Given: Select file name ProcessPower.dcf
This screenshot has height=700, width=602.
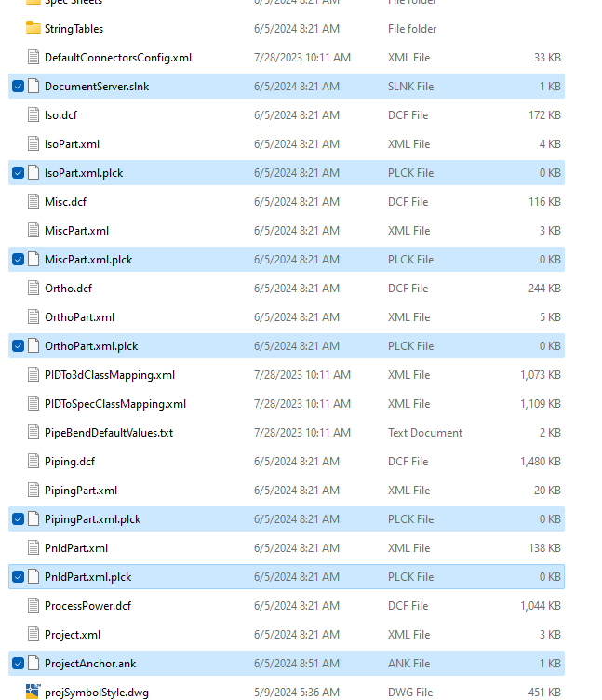Looking at the screenshot, I should [x=87, y=606].
